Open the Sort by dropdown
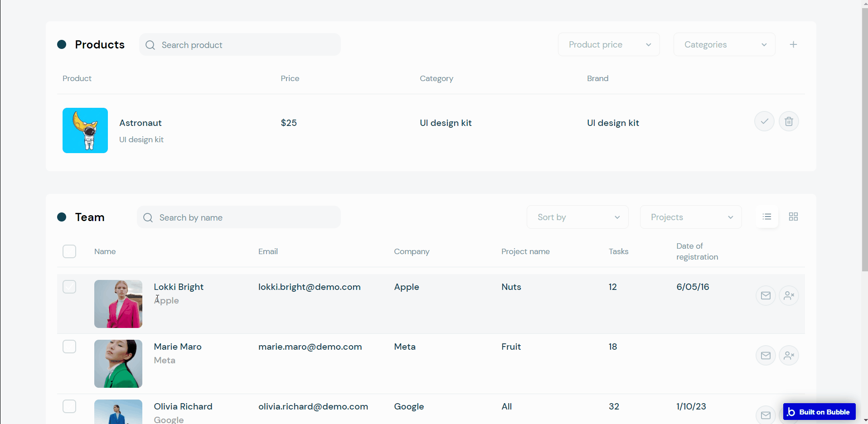This screenshot has width=868, height=424. pyautogui.click(x=577, y=217)
